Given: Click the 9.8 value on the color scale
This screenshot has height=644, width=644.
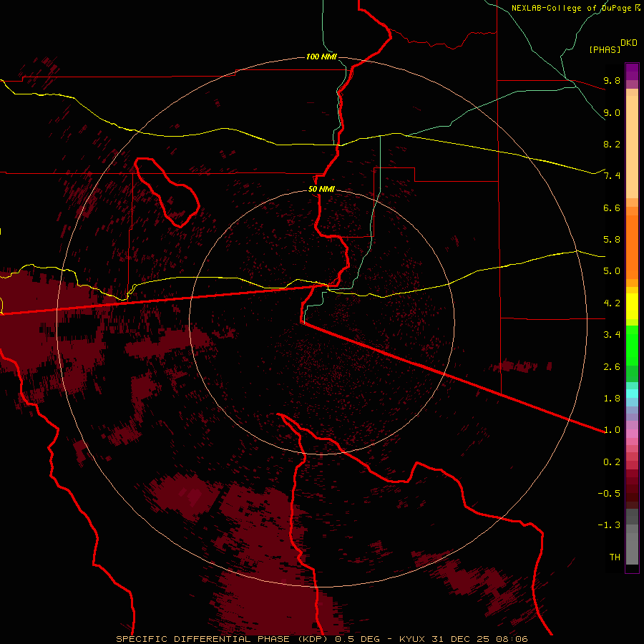Looking at the screenshot, I should pyautogui.click(x=612, y=80).
